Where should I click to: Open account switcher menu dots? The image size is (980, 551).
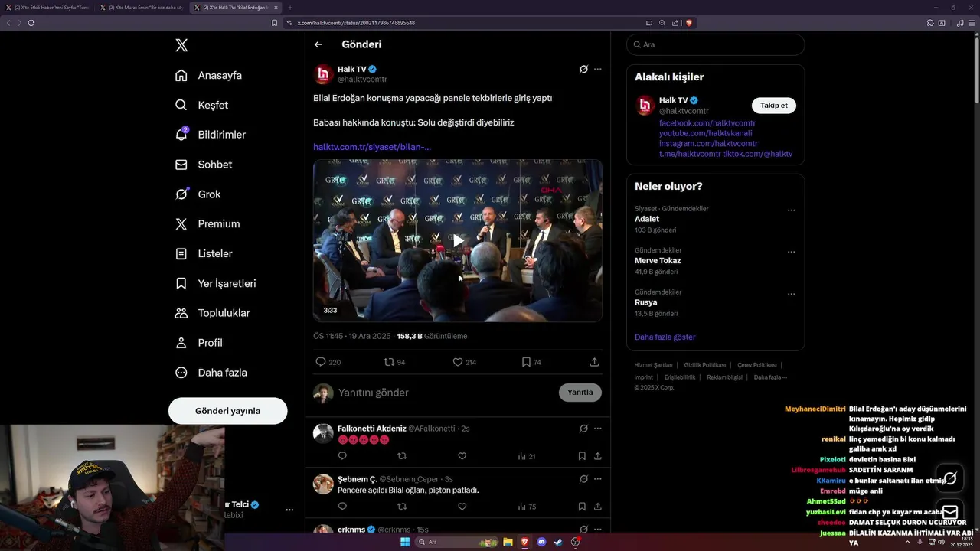[x=289, y=510]
